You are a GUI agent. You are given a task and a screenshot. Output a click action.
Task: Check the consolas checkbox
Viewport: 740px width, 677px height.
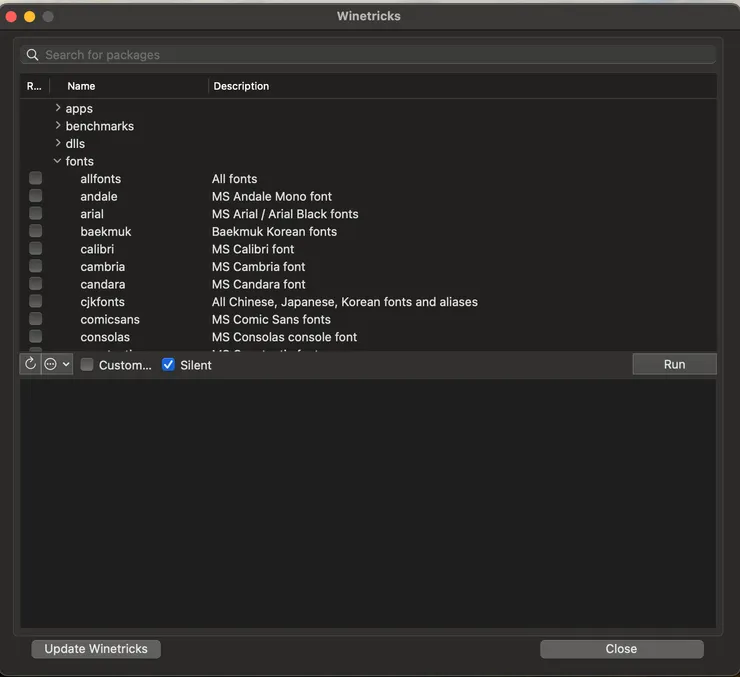pyautogui.click(x=35, y=336)
